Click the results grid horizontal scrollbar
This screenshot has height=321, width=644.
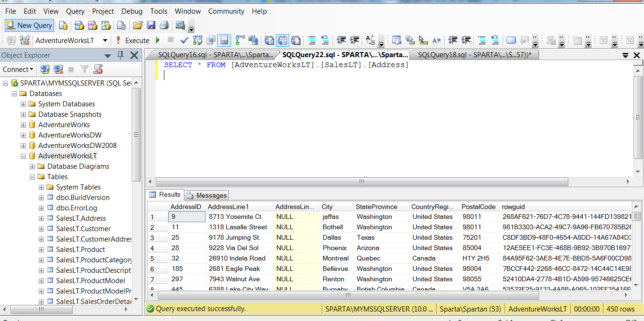click(x=348, y=295)
